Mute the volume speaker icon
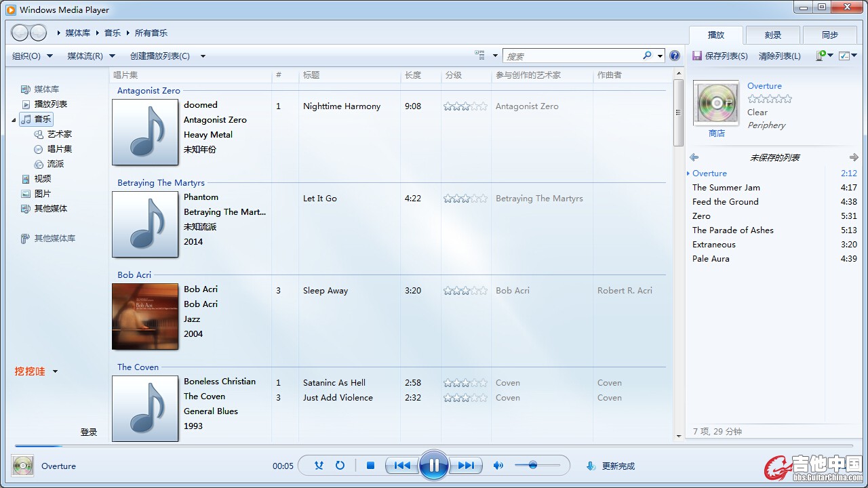This screenshot has height=488, width=868. click(x=498, y=466)
